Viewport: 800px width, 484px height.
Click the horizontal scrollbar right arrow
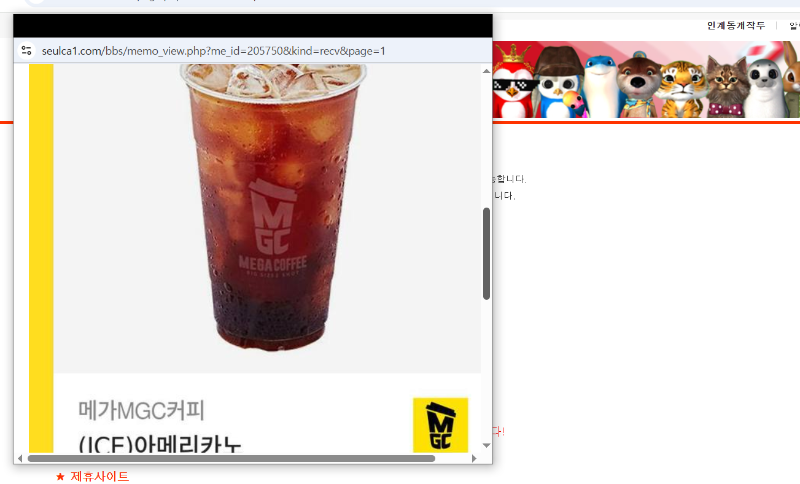(x=474, y=458)
